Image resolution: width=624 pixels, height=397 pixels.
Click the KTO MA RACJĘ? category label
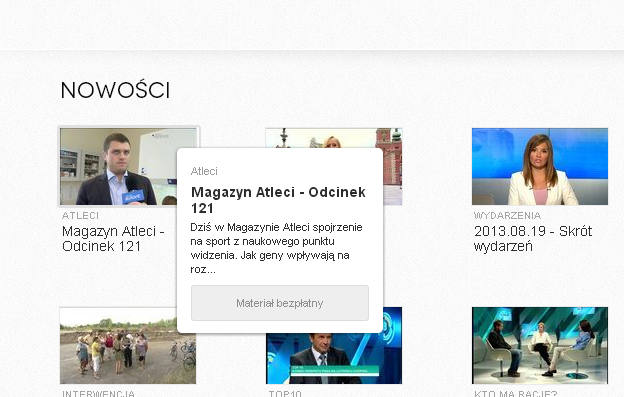click(515, 393)
